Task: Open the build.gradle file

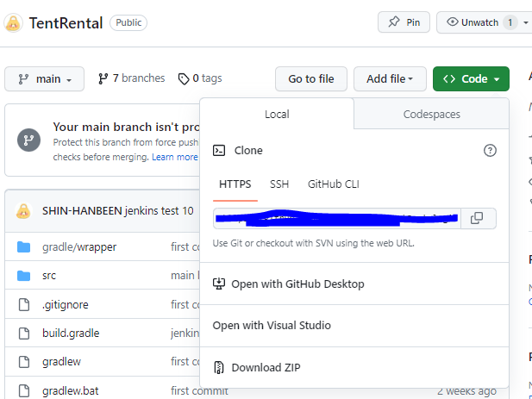Action: pos(71,334)
